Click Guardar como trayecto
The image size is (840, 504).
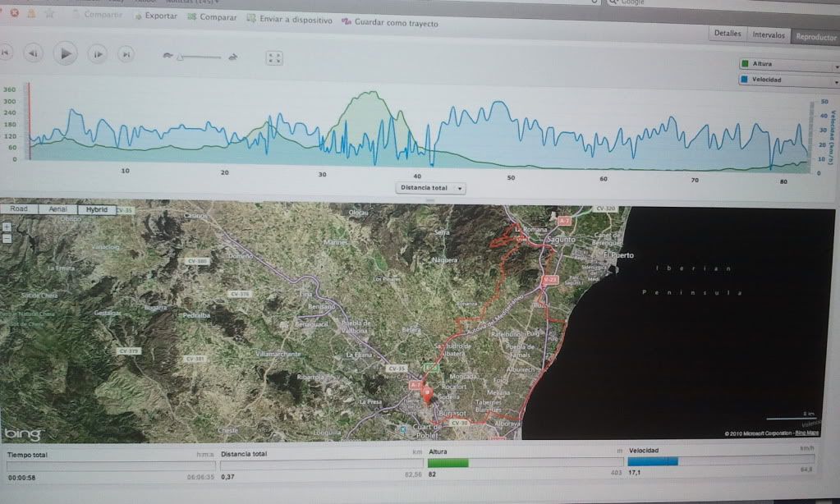coord(390,23)
